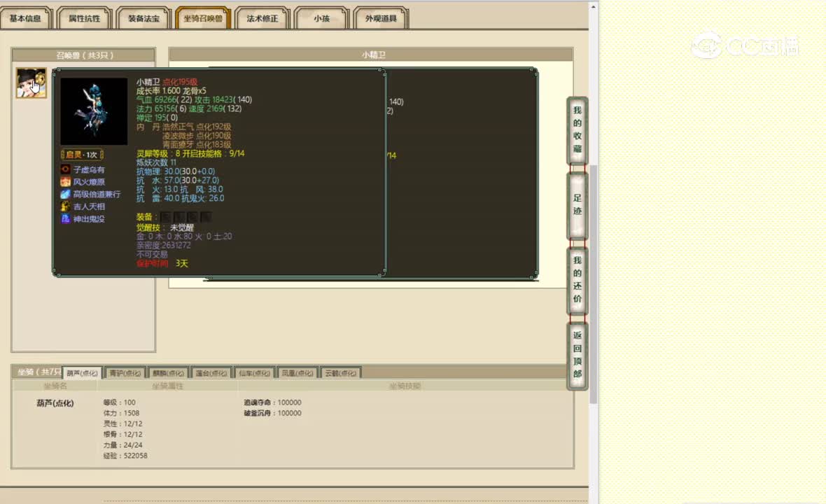The height and width of the screenshot is (504, 826).
Task: Click the 吉人天相 skill name
Action: tap(88, 206)
